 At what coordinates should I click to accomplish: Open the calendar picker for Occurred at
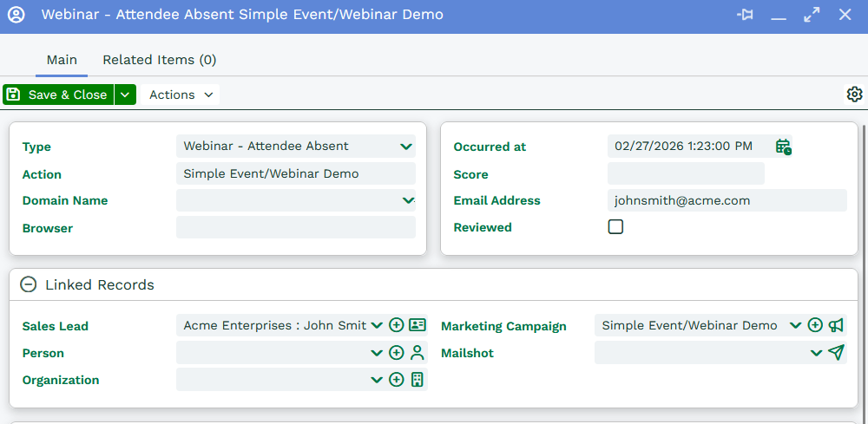point(783,147)
